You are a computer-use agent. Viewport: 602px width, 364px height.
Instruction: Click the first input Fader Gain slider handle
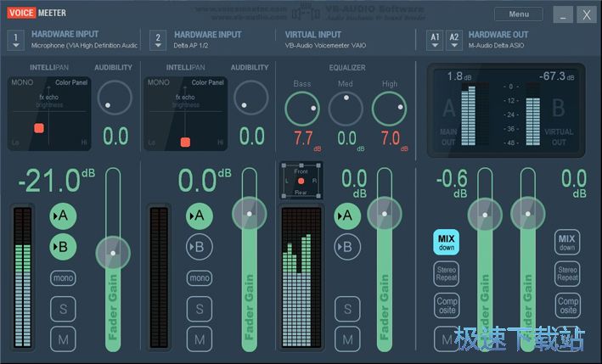coord(113,251)
